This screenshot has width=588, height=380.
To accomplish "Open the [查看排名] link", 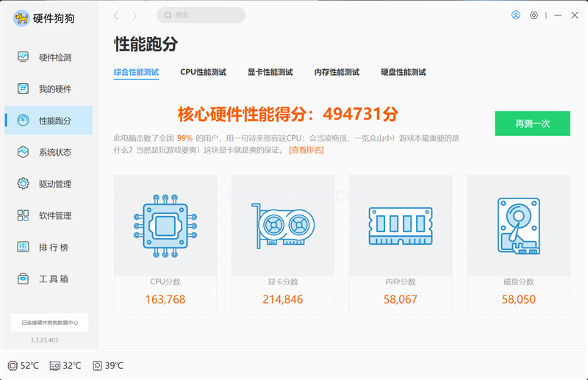I will click(306, 150).
